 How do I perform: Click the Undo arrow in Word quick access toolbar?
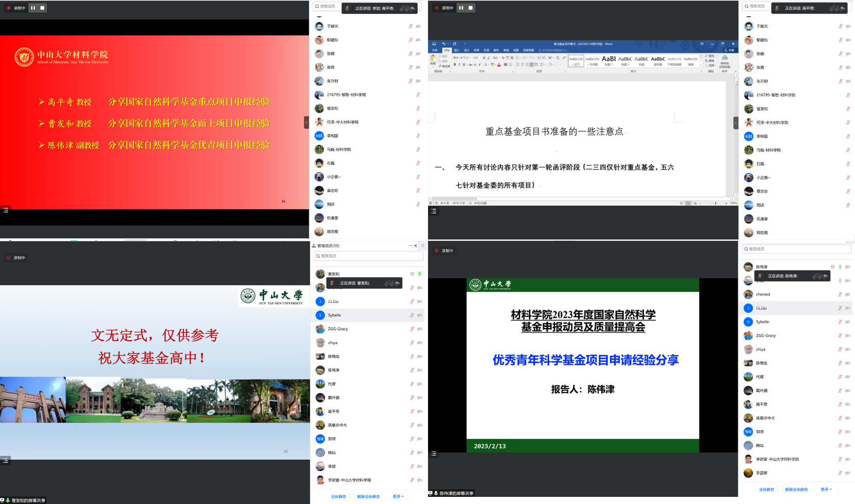443,44
